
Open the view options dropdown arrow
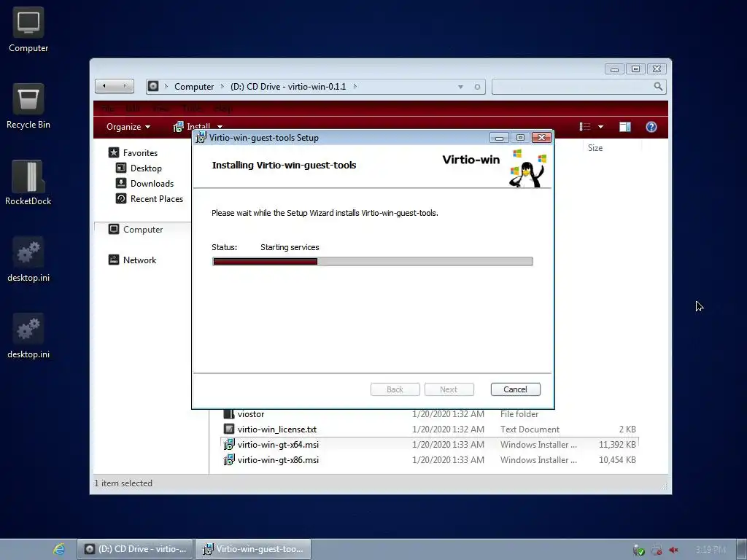pyautogui.click(x=600, y=127)
